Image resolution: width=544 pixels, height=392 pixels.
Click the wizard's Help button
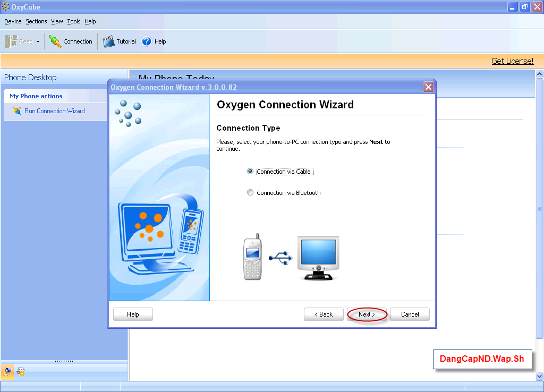click(133, 314)
